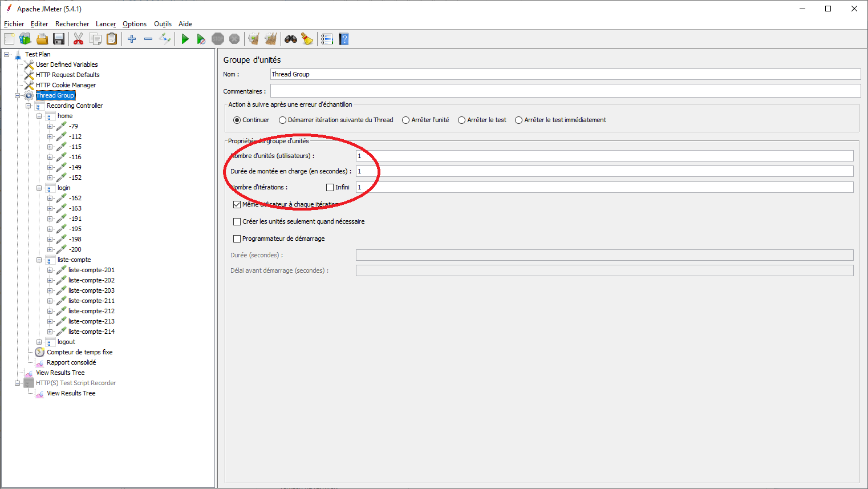
Task: Select the Arrêter l'unité radio button
Action: 405,120
